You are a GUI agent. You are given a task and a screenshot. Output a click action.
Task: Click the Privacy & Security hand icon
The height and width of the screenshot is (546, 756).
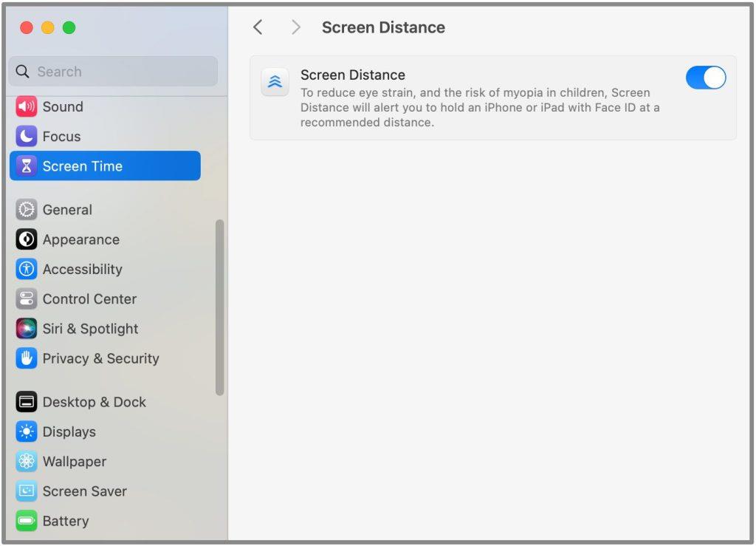(x=26, y=358)
